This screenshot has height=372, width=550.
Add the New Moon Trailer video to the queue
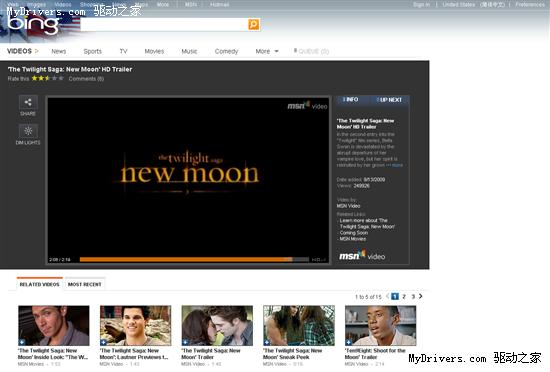(x=185, y=342)
